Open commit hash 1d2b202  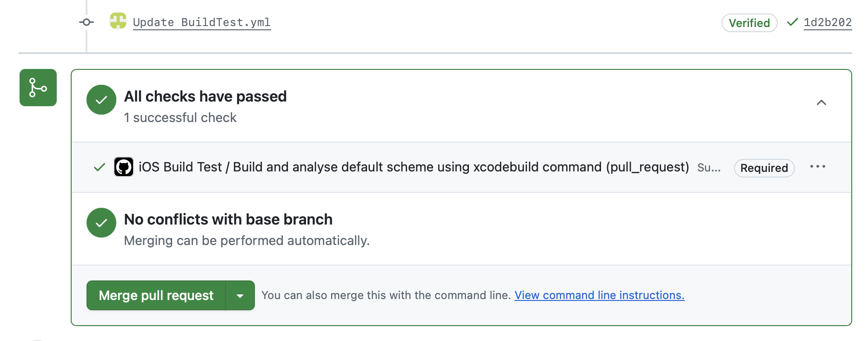(x=828, y=22)
